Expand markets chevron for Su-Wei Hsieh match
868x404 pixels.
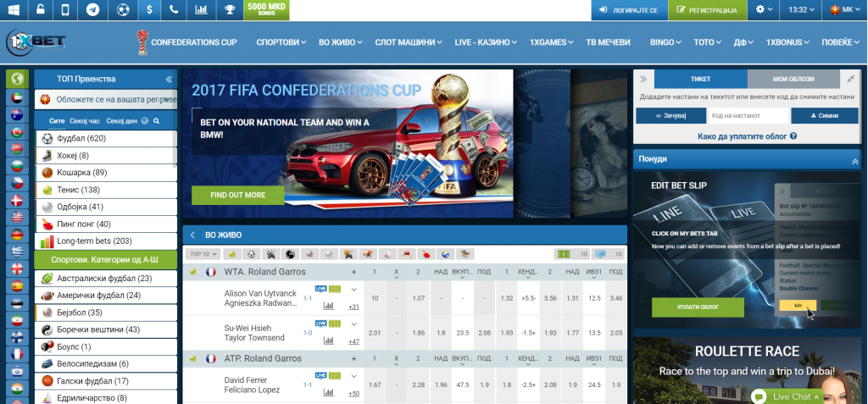353,324
